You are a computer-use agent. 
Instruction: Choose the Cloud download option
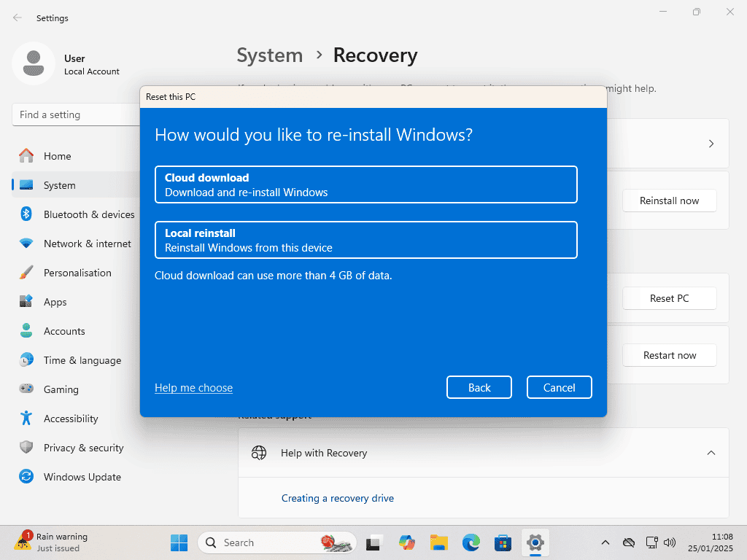tap(365, 184)
